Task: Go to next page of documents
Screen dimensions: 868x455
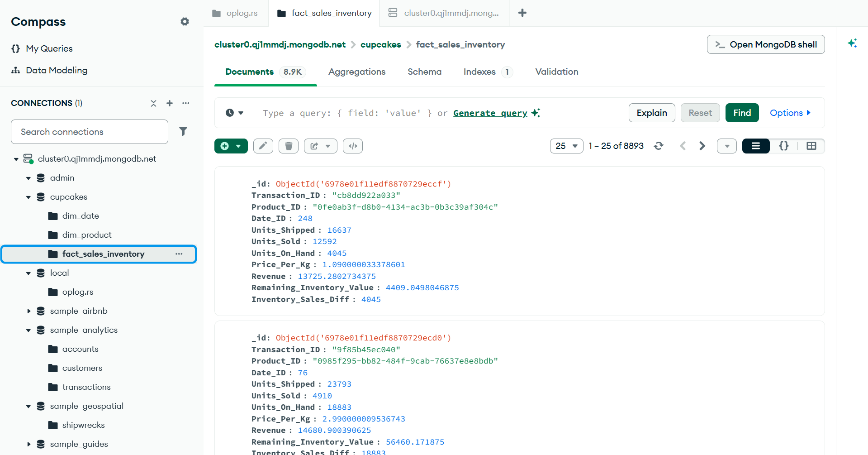Action: point(702,146)
